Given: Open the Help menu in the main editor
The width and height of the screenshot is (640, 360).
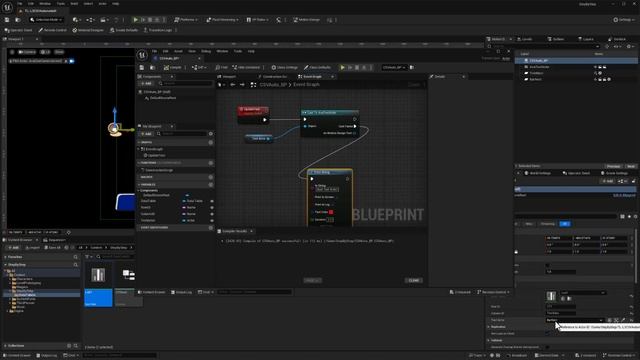Looking at the screenshot, I should point(116,4).
